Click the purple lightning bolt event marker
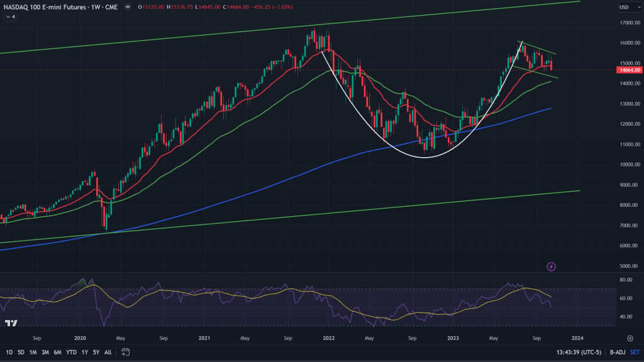Image resolution: width=644 pixels, height=362 pixels. 552,266
